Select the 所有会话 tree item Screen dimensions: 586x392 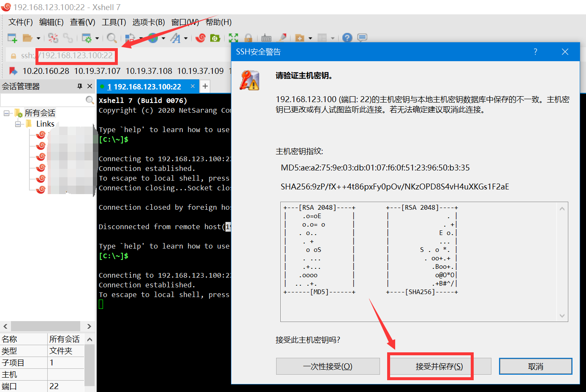[x=40, y=113]
